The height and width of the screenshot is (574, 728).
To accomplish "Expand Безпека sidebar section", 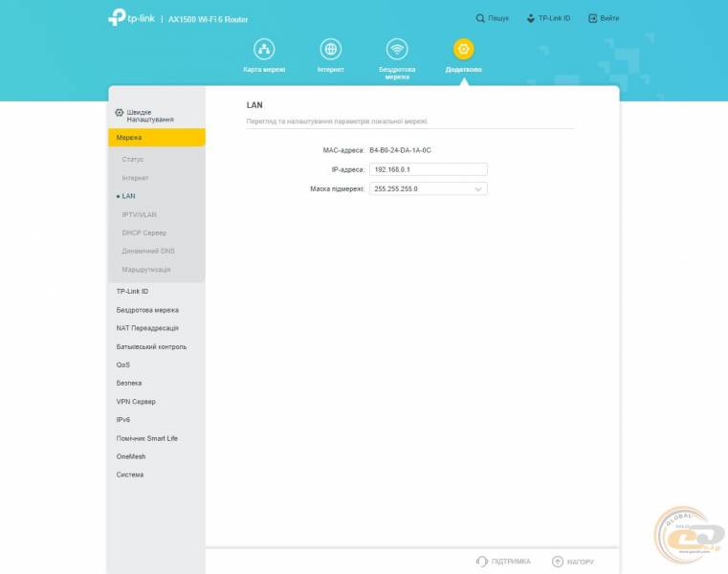I will point(129,383).
